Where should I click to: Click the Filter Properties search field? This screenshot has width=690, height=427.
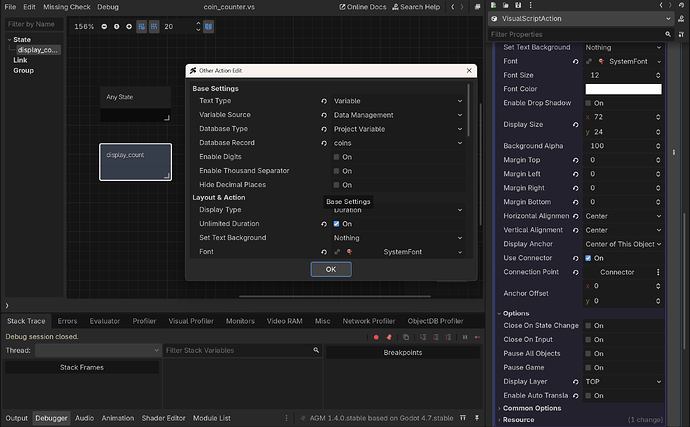click(580, 34)
